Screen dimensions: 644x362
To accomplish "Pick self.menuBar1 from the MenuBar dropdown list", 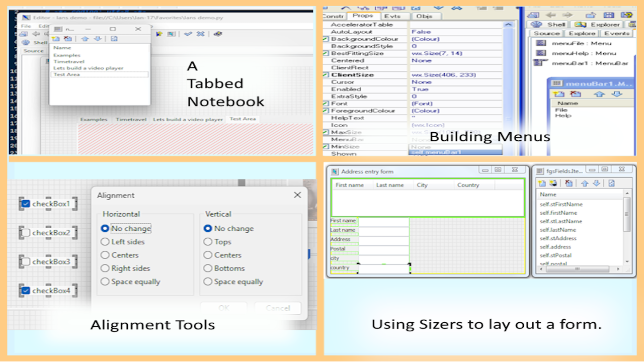I will (436, 152).
